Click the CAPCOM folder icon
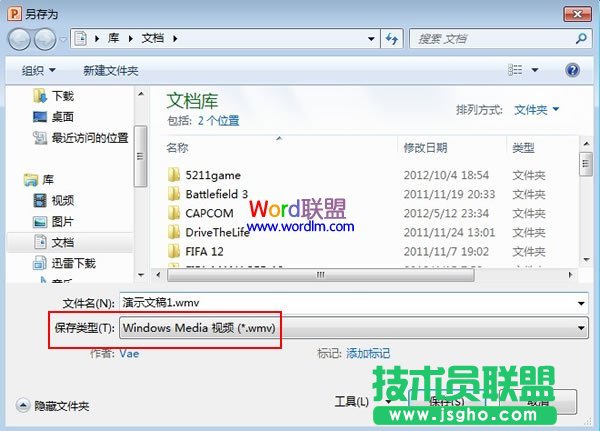 click(174, 213)
